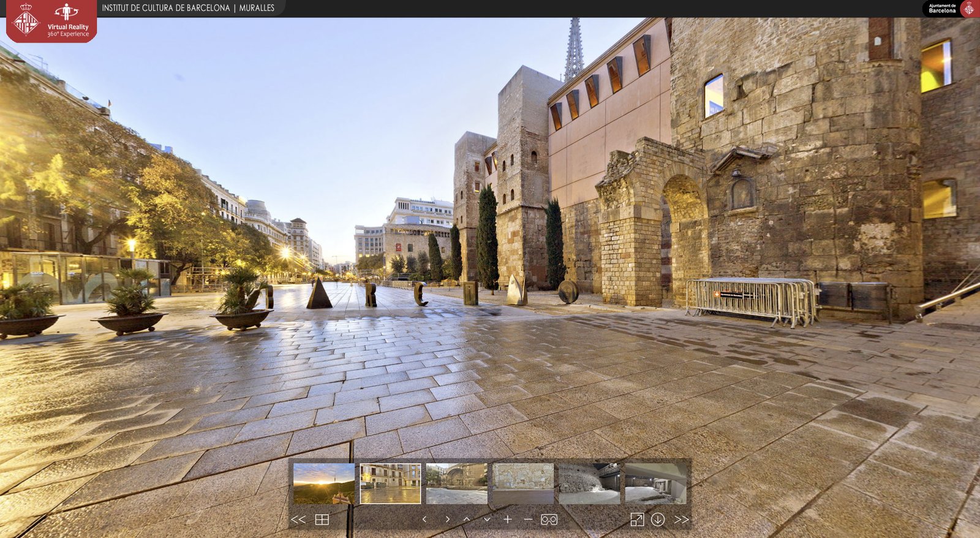Screen dimensions: 980x538
Task: Toggle fullscreen mode
Action: point(637,520)
